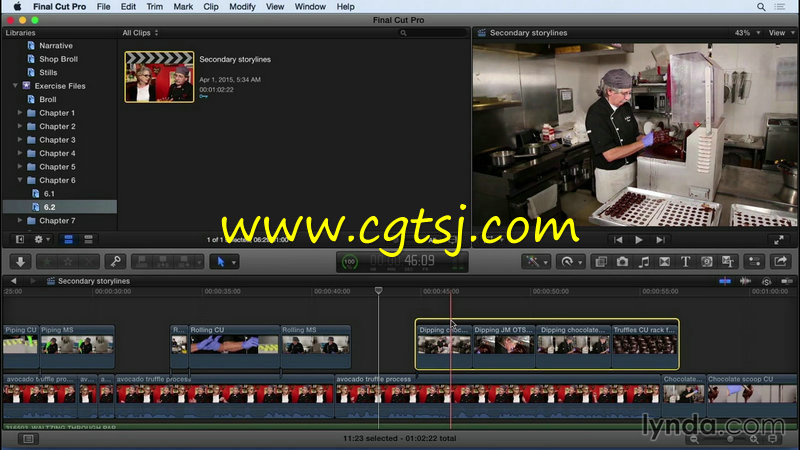Open the Timeline Index button
Image resolution: width=800 pixels, height=450 pixels.
click(x=28, y=439)
